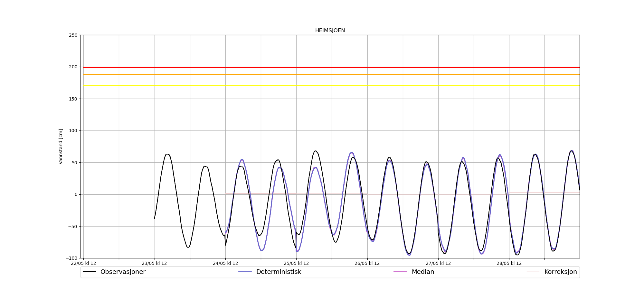Image resolution: width=644 pixels, height=290 pixels.
Task: Click the 22/05 kl 12 axis tick label
Action: coord(83,263)
